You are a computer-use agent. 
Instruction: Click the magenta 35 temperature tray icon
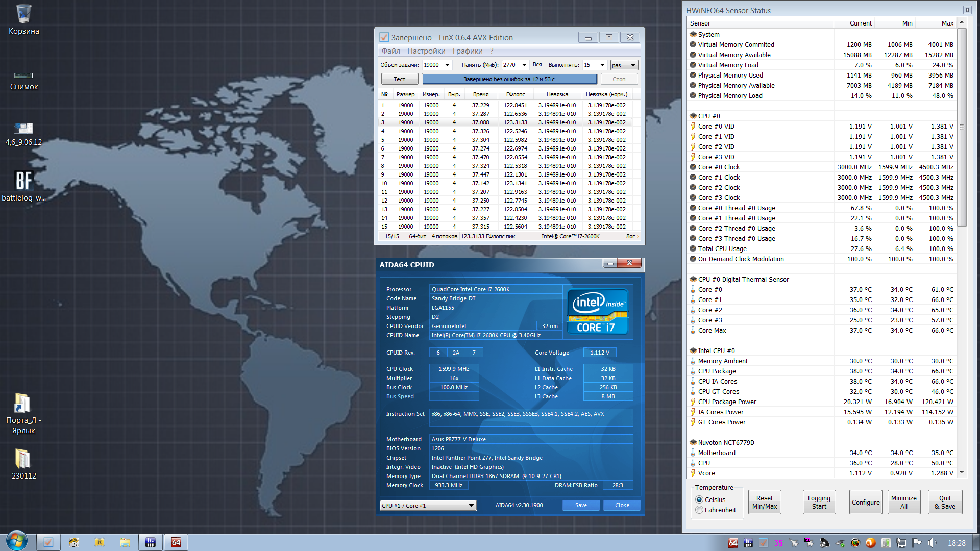(778, 543)
